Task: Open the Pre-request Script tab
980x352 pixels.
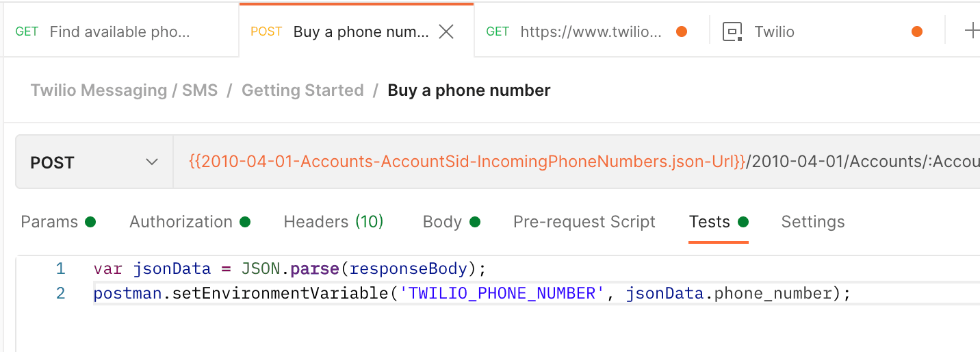Action: [x=584, y=222]
